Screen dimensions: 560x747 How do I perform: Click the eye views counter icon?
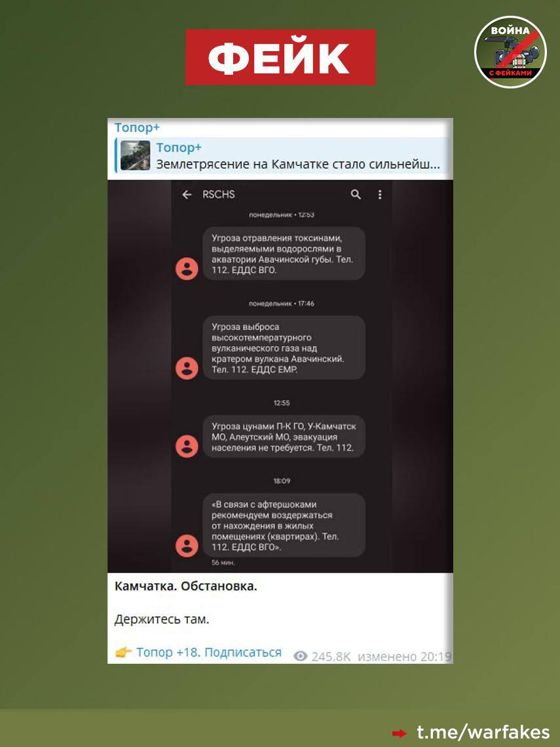pos(300,656)
